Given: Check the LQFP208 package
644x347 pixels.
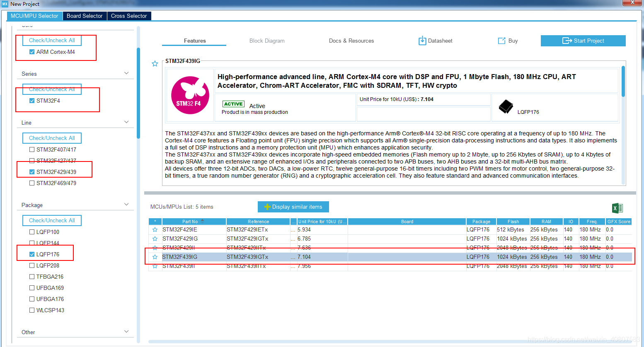Looking at the screenshot, I should (32, 265).
